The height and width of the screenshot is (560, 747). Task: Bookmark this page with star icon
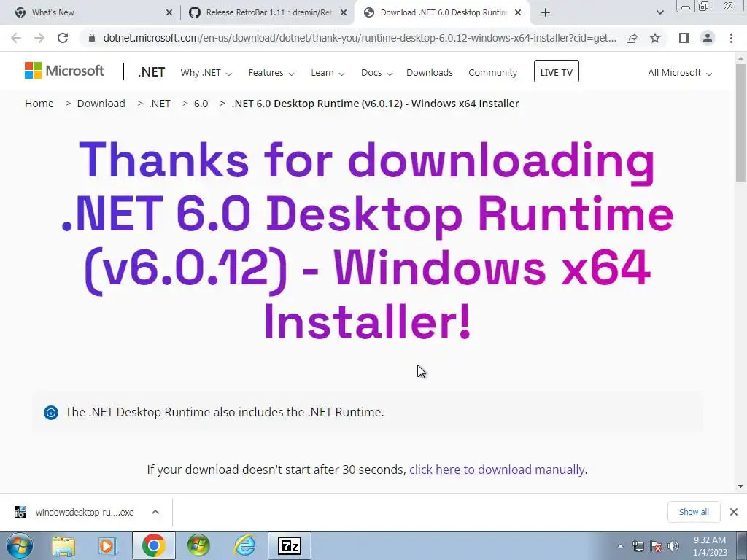click(x=655, y=38)
